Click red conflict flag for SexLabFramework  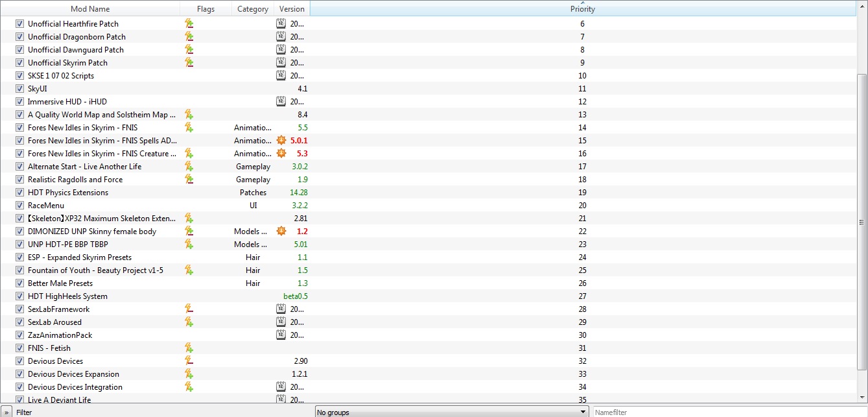click(189, 309)
